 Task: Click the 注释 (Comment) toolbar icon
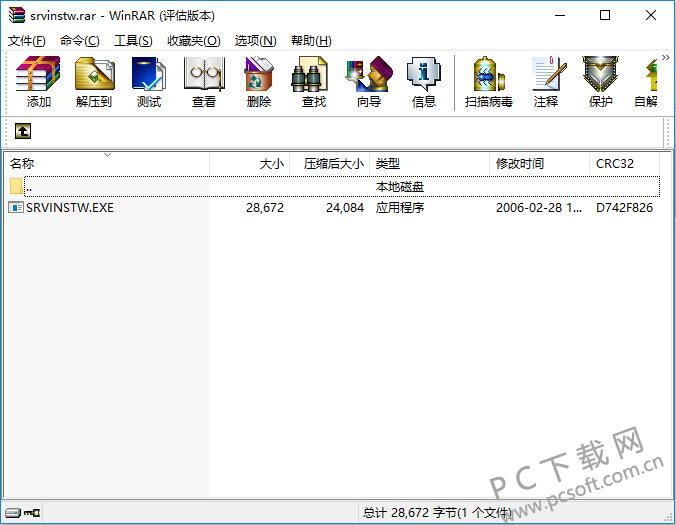coord(546,82)
